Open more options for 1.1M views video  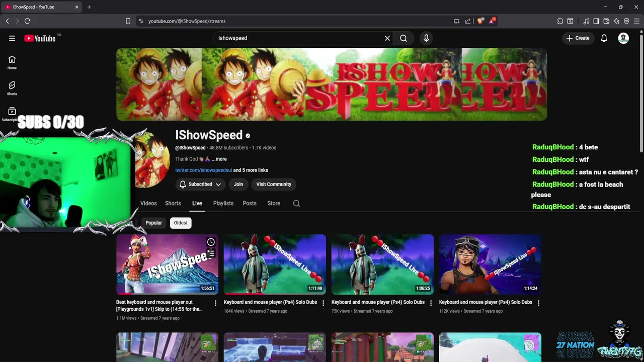pyautogui.click(x=215, y=303)
